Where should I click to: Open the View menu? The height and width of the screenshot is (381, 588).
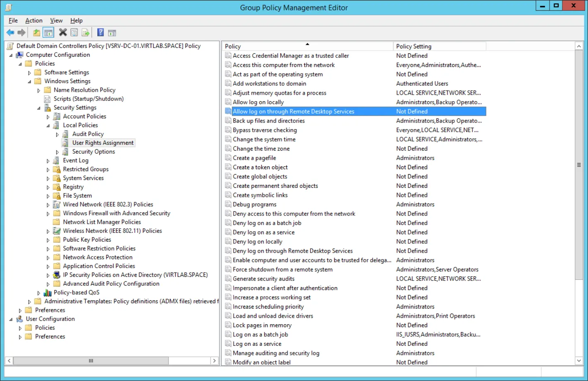(x=56, y=20)
